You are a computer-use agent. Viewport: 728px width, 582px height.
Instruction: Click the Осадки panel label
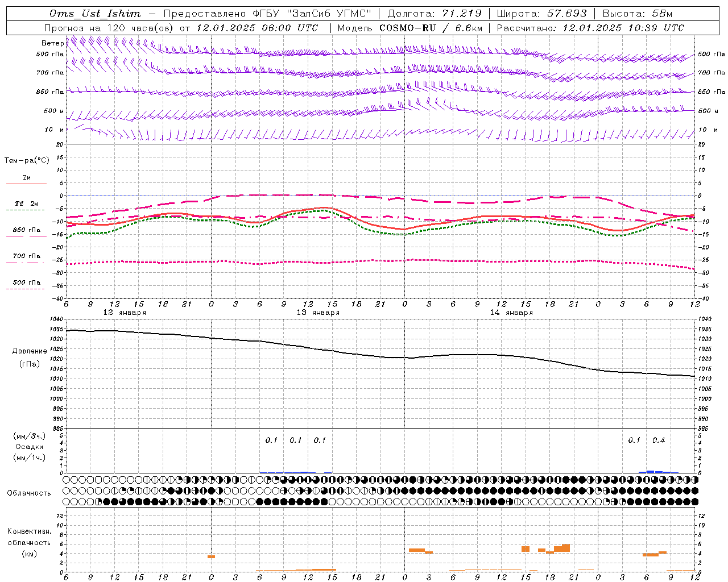pos(30,447)
